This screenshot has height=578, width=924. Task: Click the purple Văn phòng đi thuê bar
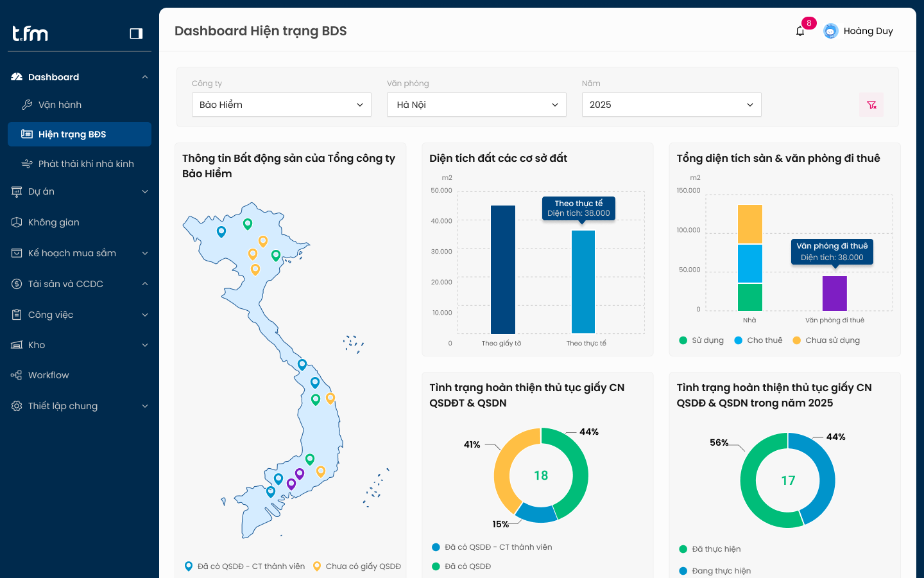(x=835, y=293)
